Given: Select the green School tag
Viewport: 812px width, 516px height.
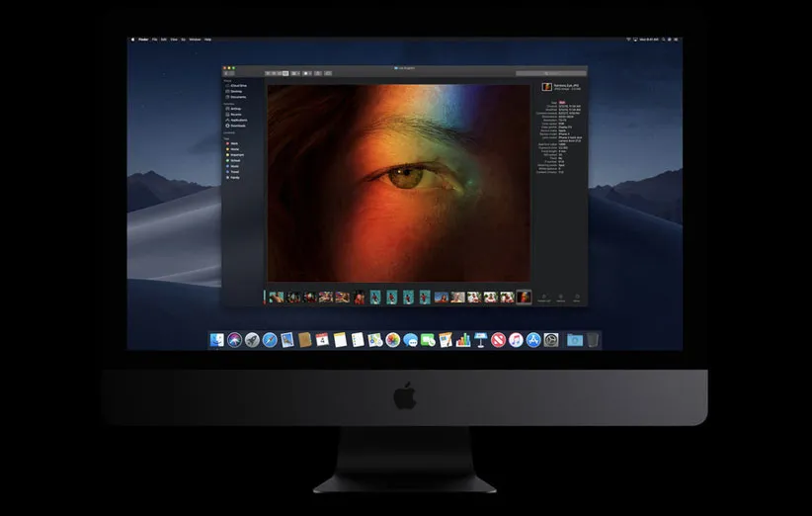Looking at the screenshot, I should (x=233, y=160).
